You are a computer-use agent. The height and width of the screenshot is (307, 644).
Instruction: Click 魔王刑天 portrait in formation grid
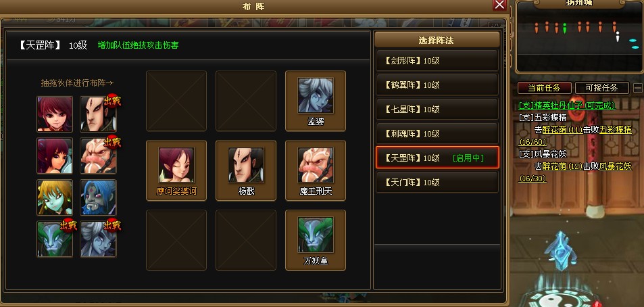tap(316, 165)
